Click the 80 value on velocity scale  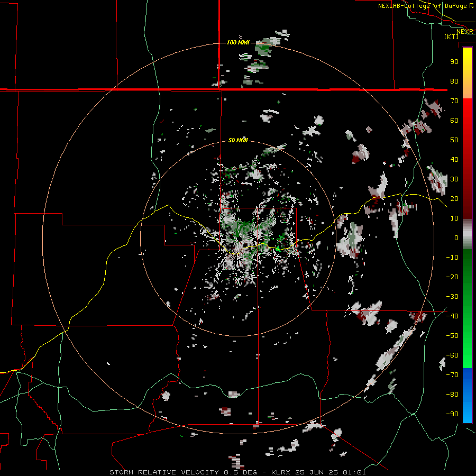[454, 81]
